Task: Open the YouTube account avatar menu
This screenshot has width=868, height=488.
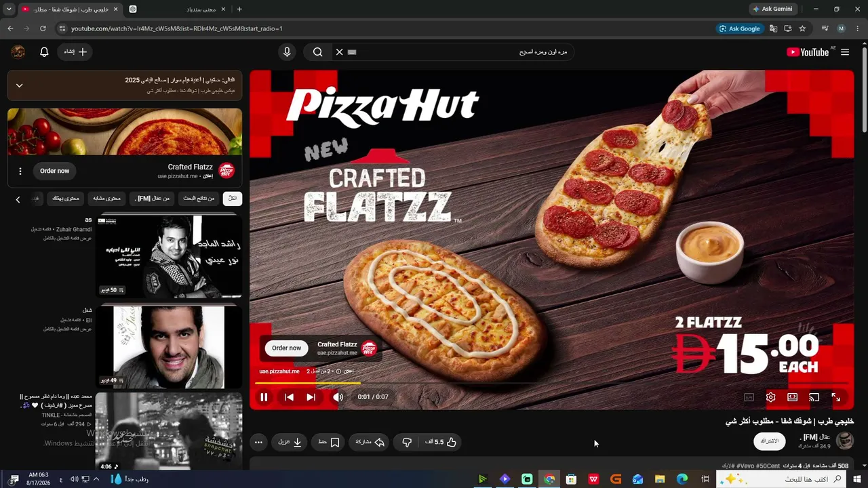Action: click(18, 52)
